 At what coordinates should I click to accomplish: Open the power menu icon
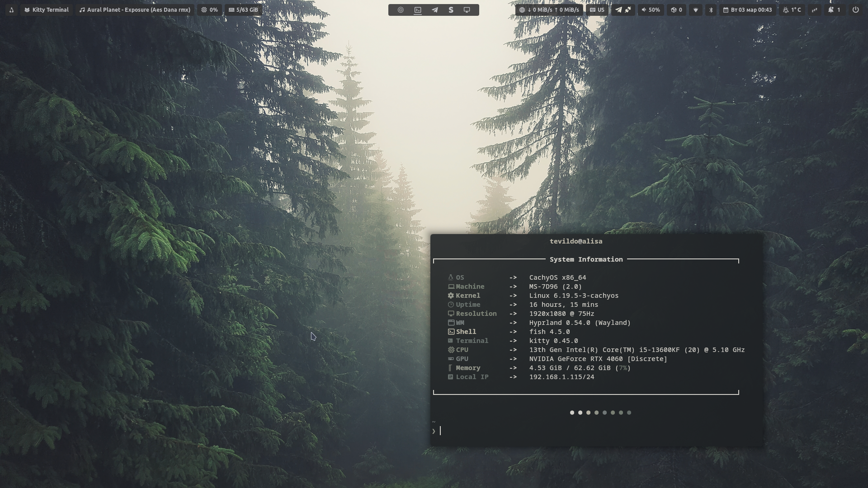tap(855, 10)
